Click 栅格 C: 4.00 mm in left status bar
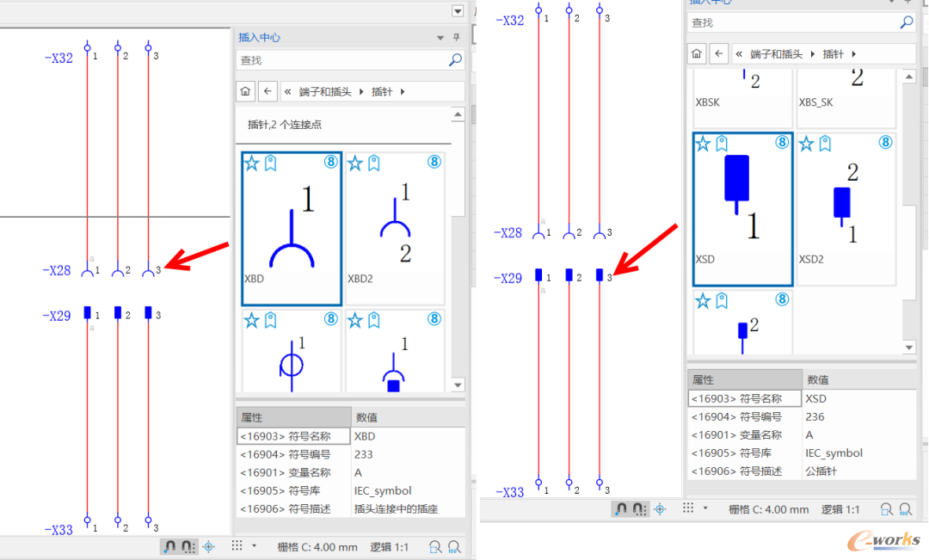Viewport: 929px width, 560px height. pyautogui.click(x=317, y=547)
